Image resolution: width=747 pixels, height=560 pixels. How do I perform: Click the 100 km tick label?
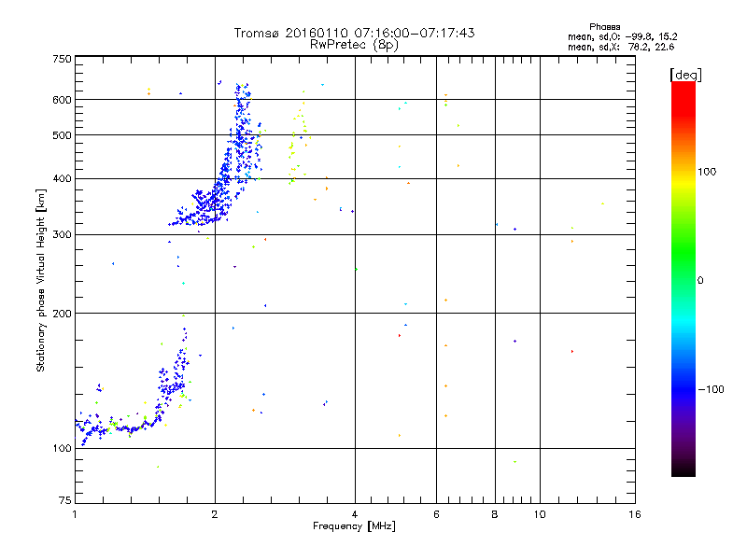tap(62, 448)
